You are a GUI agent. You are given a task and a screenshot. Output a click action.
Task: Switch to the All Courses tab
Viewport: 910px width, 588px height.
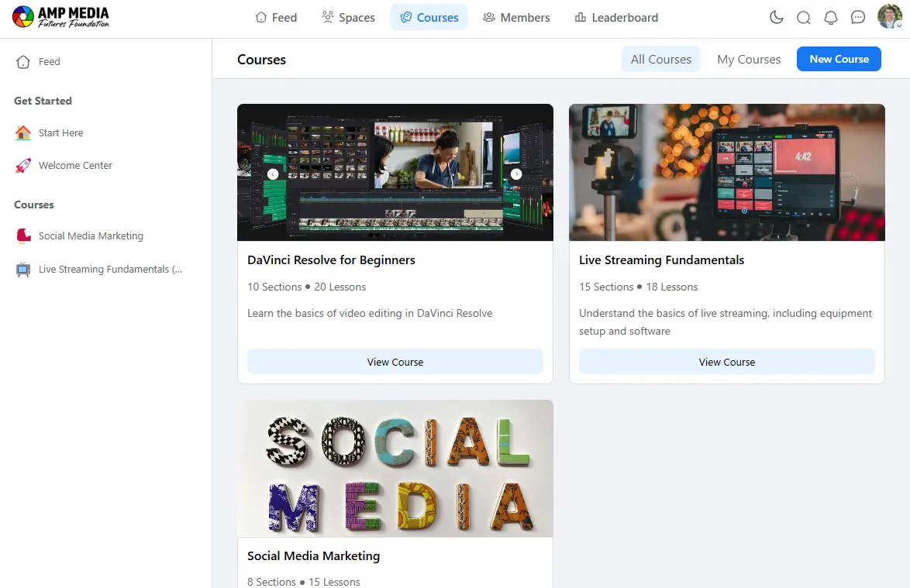click(x=661, y=59)
